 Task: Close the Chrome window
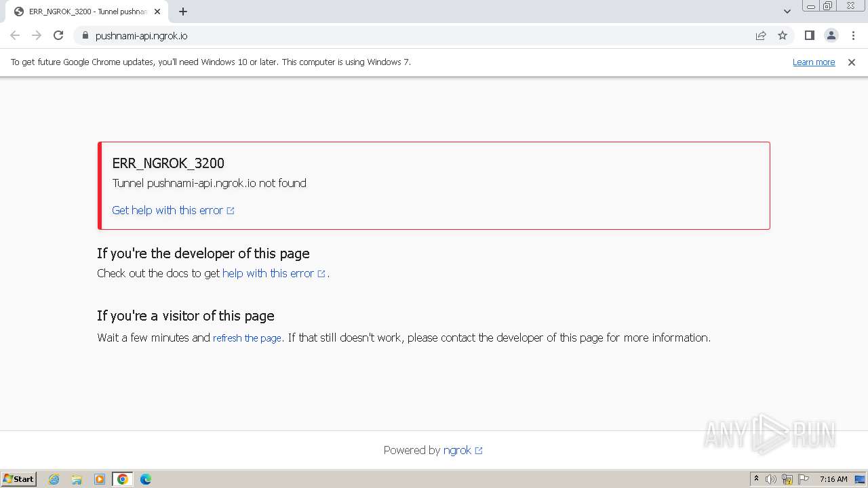850,6
